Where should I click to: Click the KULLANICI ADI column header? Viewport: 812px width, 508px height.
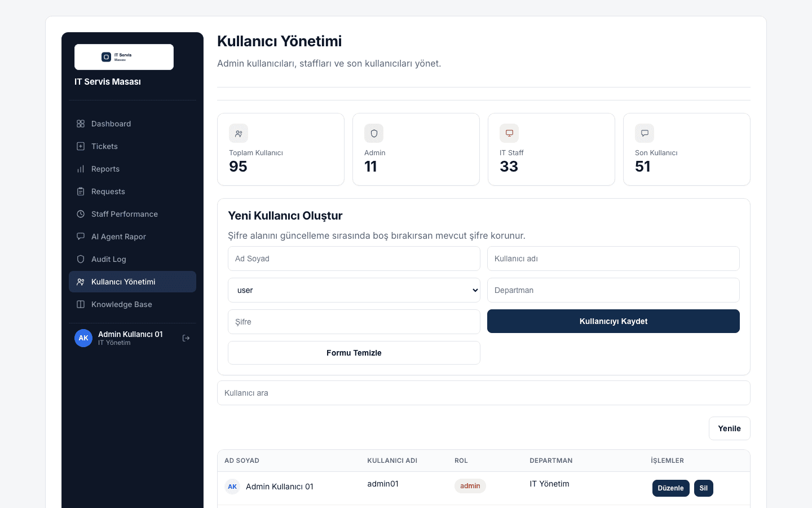(x=392, y=461)
